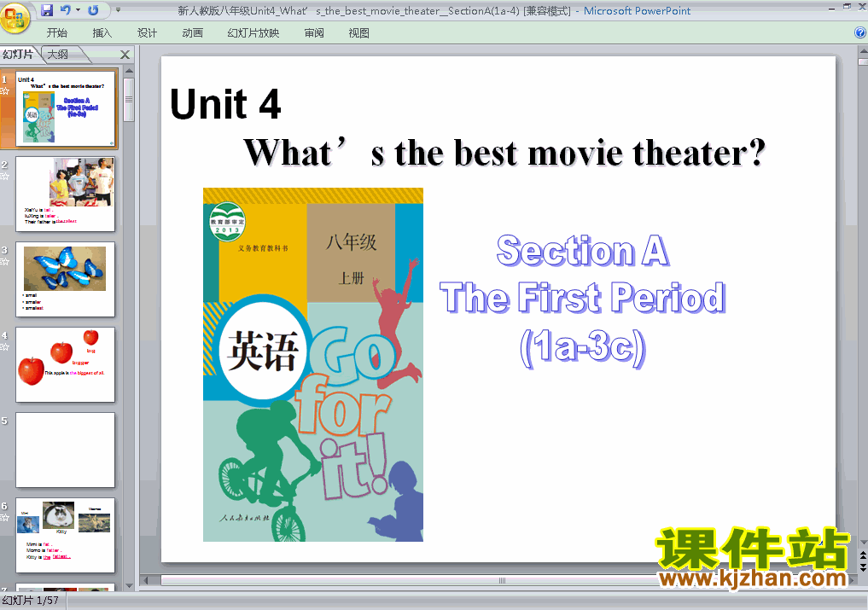868x610 pixels.
Task: Select the 'Unit 4' title text
Action: (x=225, y=104)
